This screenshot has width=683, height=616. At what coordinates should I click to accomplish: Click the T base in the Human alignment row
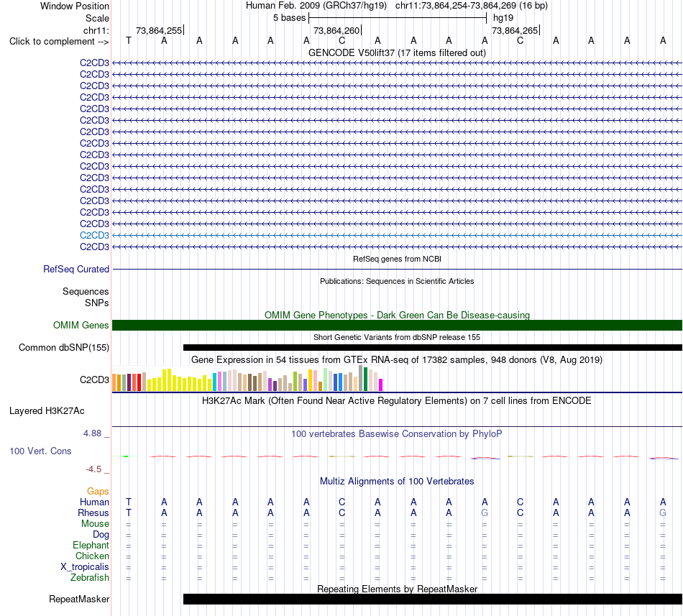tap(129, 502)
